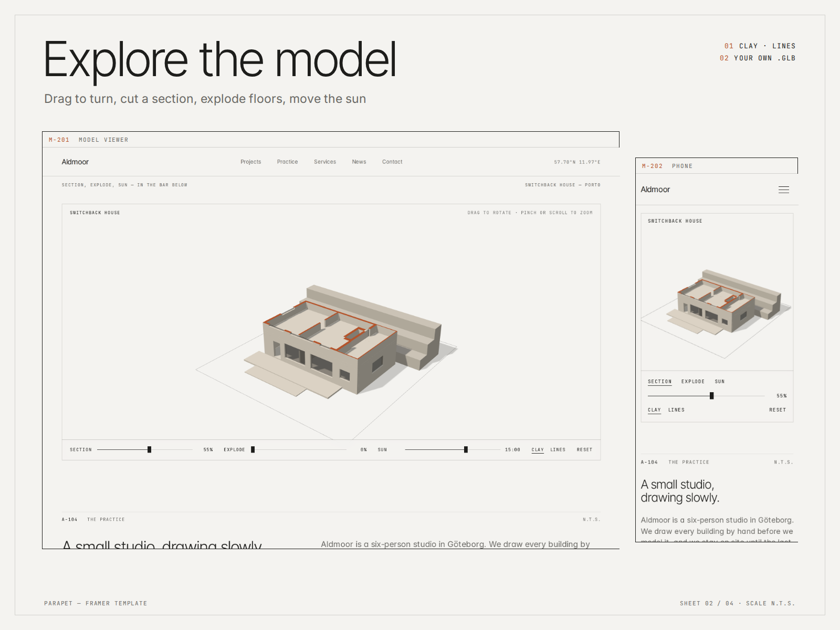The image size is (840, 630).
Task: Click the desktop SUN slider handle
Action: tap(466, 449)
